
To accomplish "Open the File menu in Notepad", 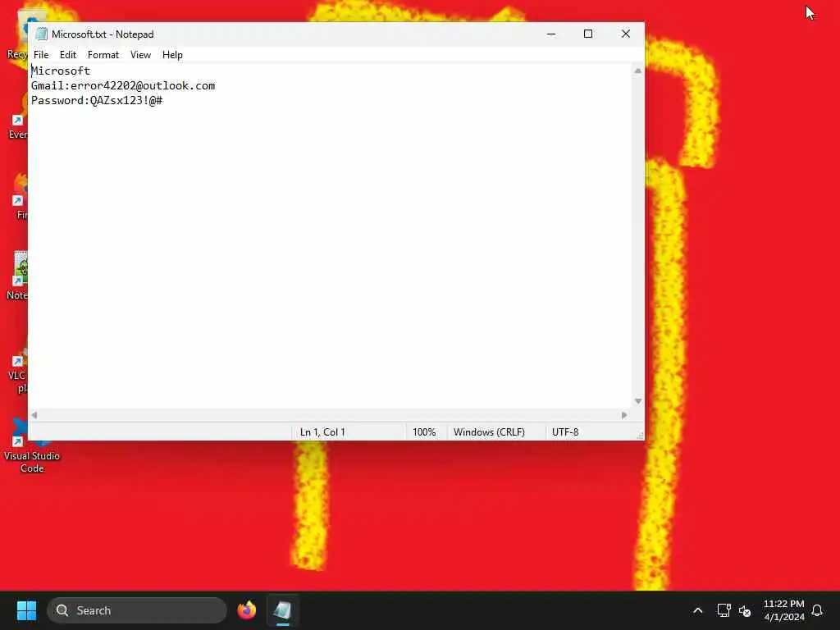I will pos(41,55).
